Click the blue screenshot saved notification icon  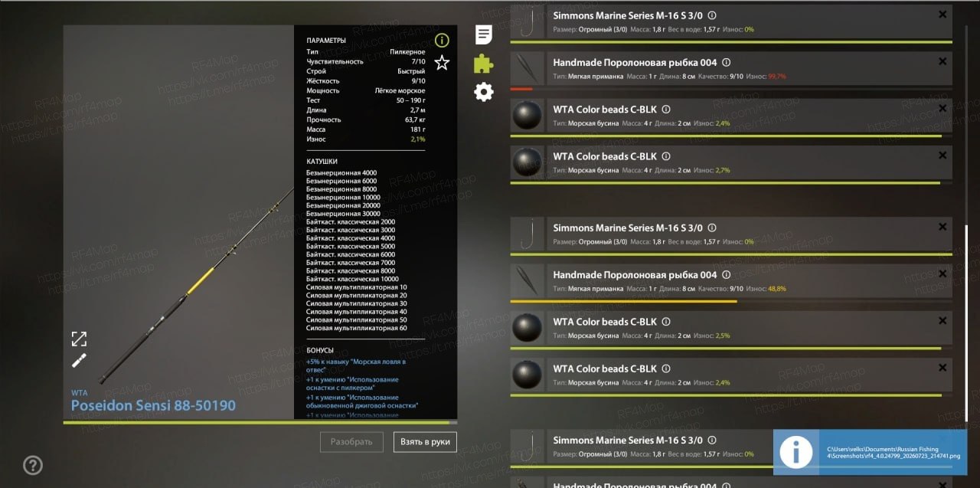point(796,452)
